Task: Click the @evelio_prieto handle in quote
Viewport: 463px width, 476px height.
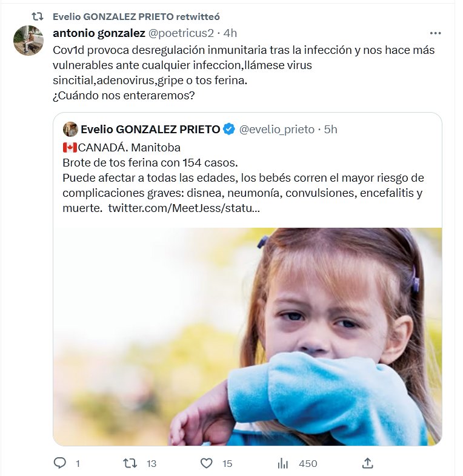Action: point(277,129)
